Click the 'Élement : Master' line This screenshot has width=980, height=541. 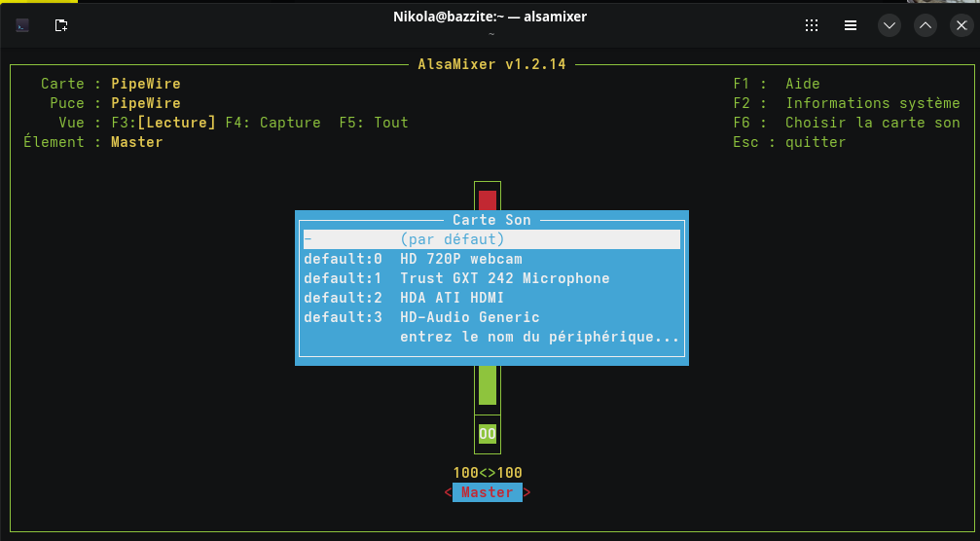click(x=93, y=142)
